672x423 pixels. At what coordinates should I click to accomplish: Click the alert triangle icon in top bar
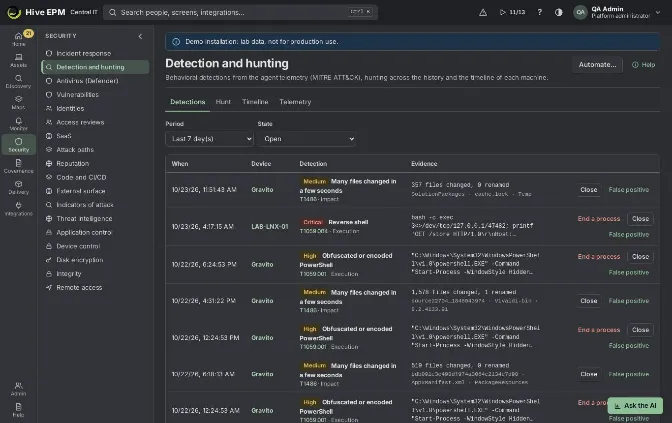click(x=483, y=12)
